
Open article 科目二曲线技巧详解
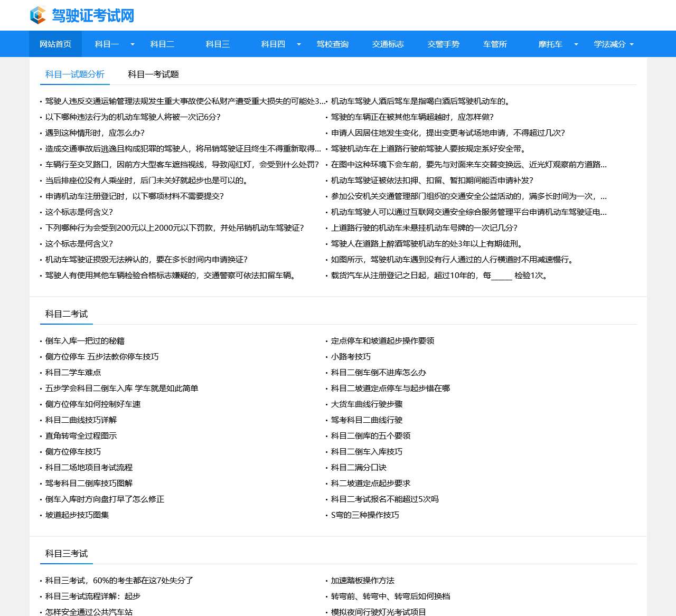tap(81, 420)
